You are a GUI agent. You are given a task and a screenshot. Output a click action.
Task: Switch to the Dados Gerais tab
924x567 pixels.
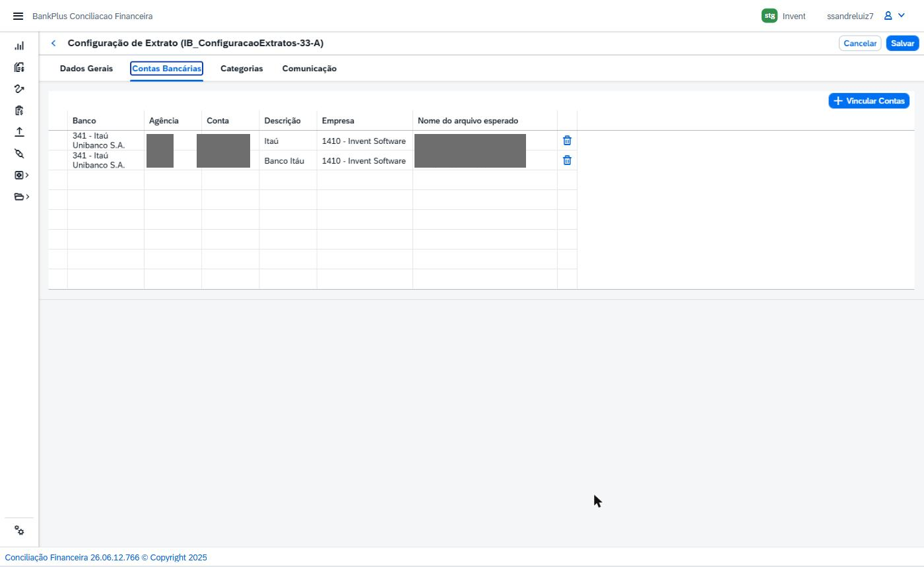click(x=86, y=69)
